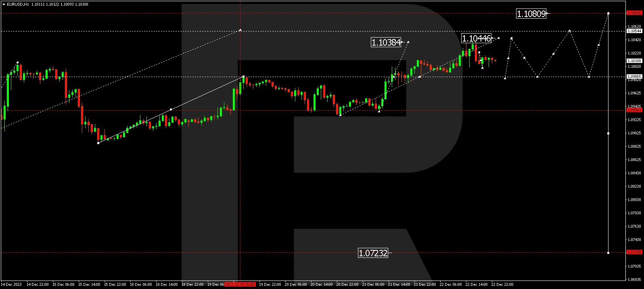Click the 1.10544 level tag on price axis
This screenshot has height=289, width=644.
634,31
